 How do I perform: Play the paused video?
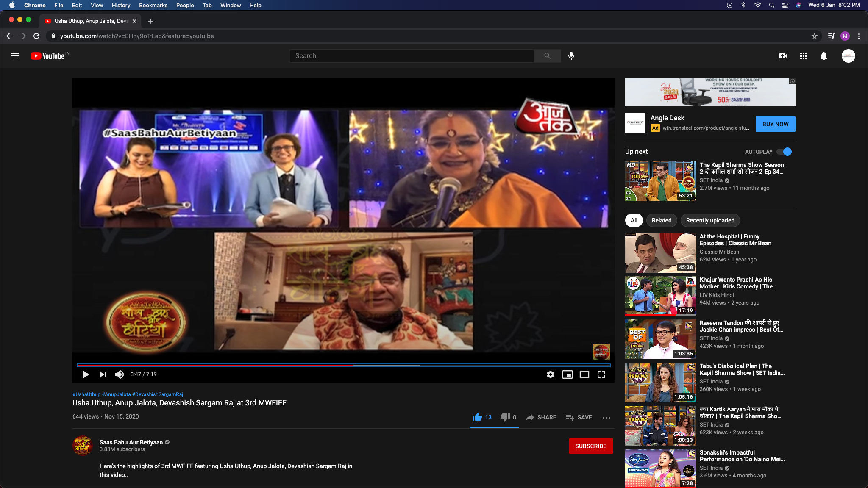point(86,374)
